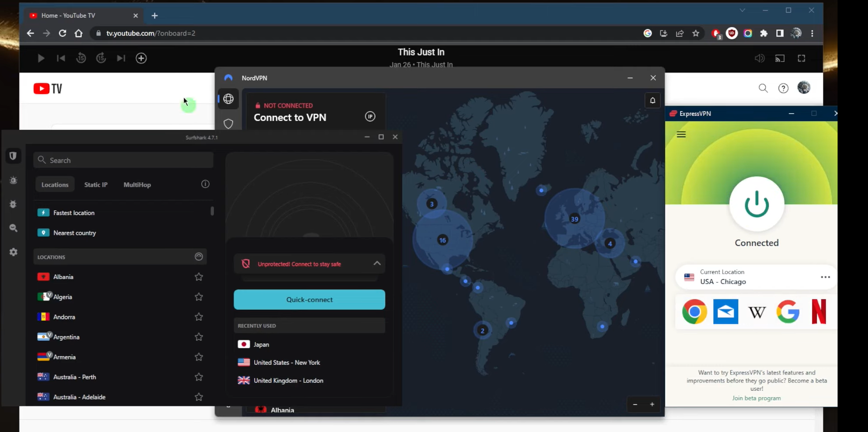Zoom out on the NordVPN map
The height and width of the screenshot is (432, 868).
pyautogui.click(x=635, y=404)
